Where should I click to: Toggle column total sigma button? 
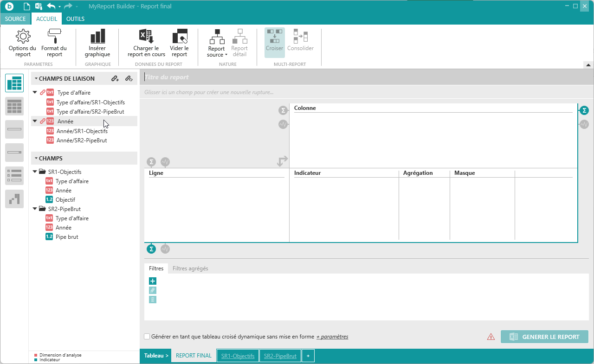pyautogui.click(x=584, y=110)
